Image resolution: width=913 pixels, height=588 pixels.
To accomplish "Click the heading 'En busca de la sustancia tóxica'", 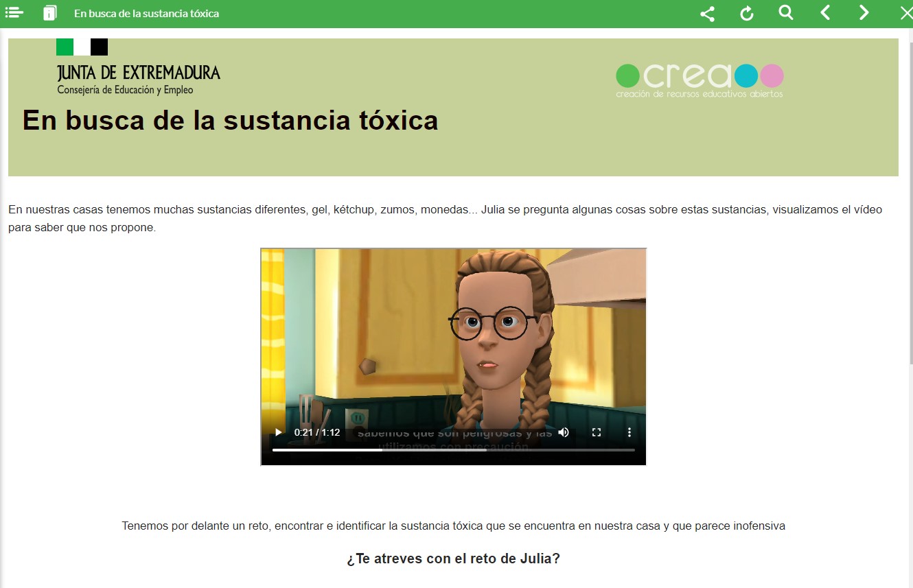I will click(x=230, y=120).
